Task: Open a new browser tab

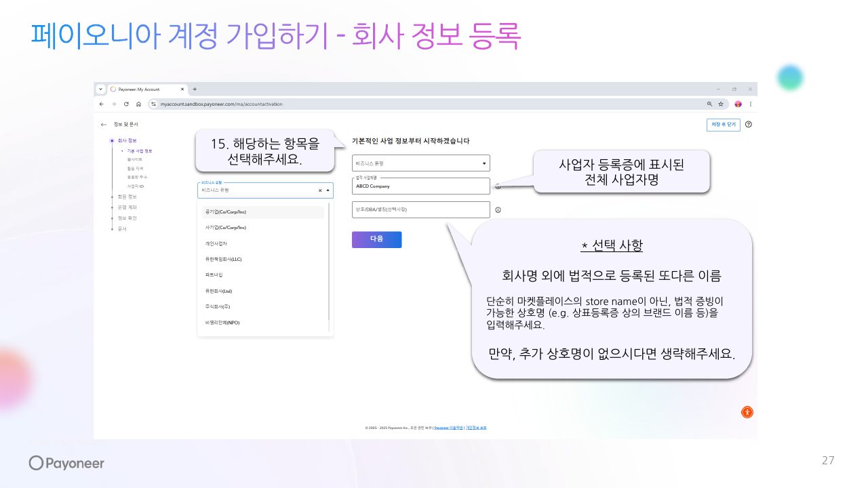Action: pos(195,89)
